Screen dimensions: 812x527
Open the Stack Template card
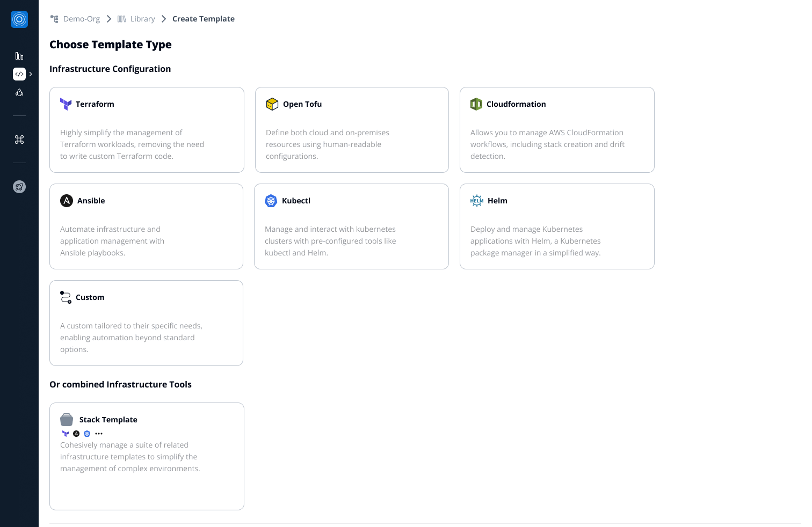[147, 456]
